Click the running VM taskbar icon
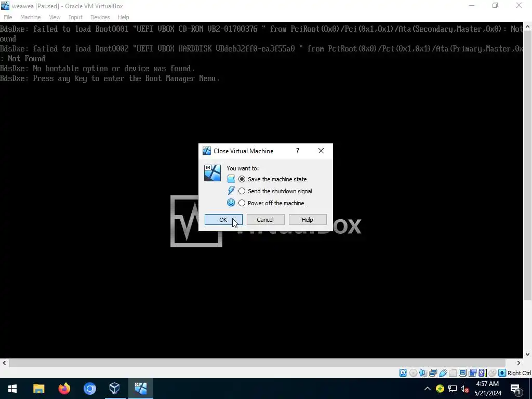This screenshot has height=399, width=532. [140, 389]
